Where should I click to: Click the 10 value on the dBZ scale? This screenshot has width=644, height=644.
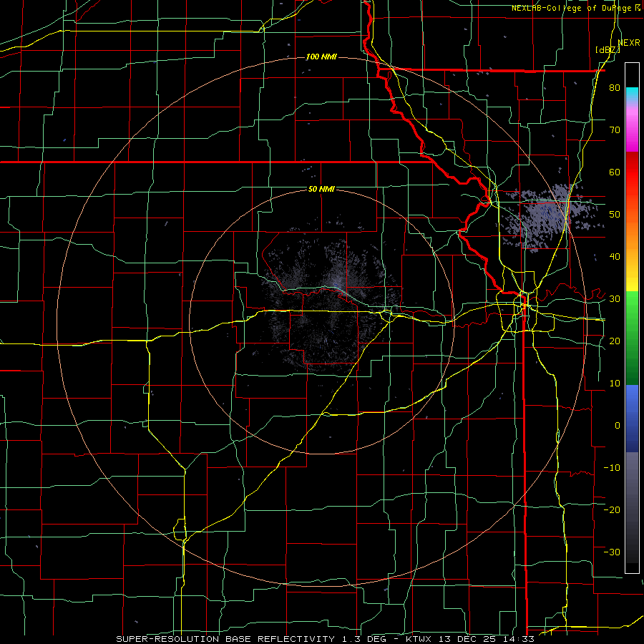[615, 384]
